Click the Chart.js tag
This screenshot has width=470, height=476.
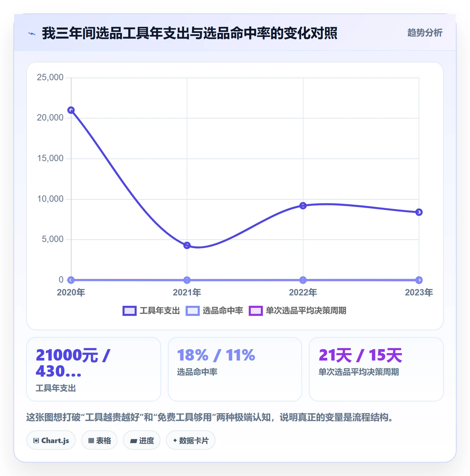(51, 440)
